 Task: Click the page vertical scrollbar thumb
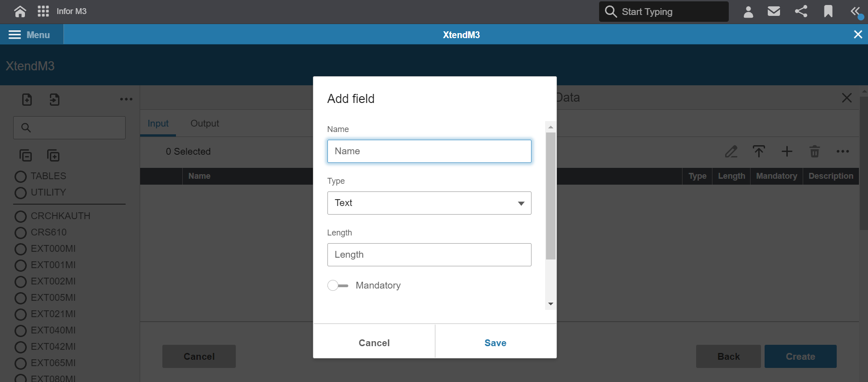[863, 162]
